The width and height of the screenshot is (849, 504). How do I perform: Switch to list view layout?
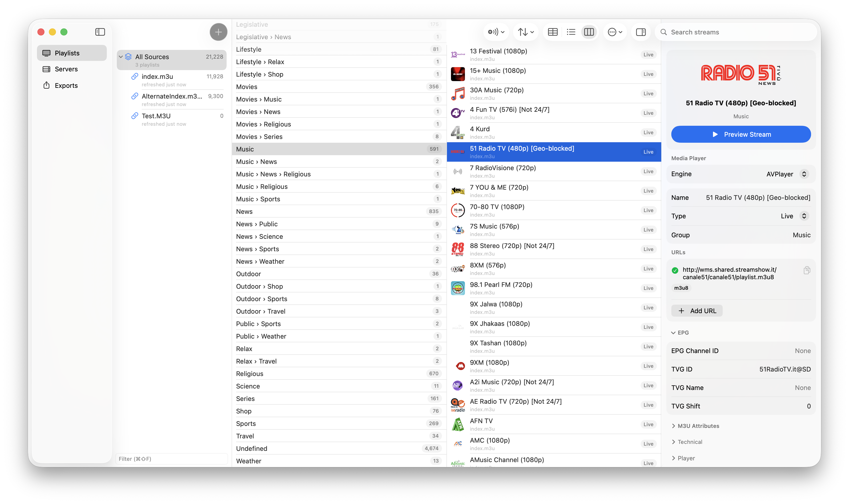click(571, 32)
